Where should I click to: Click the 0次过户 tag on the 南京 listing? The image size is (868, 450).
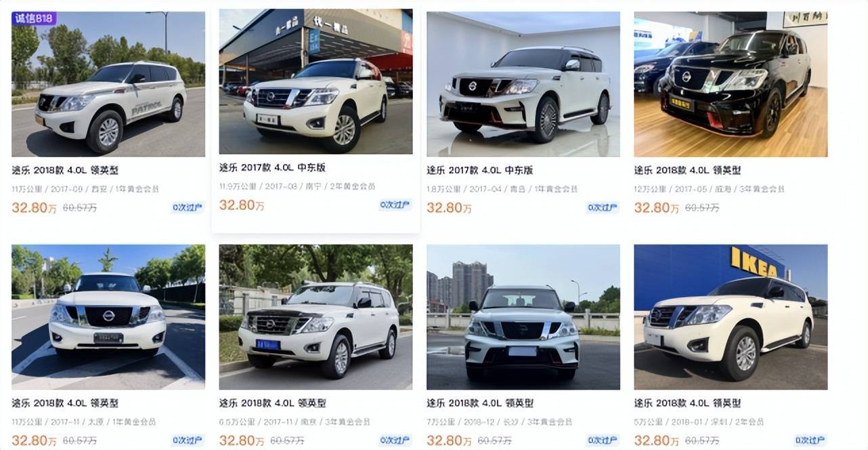(395, 441)
